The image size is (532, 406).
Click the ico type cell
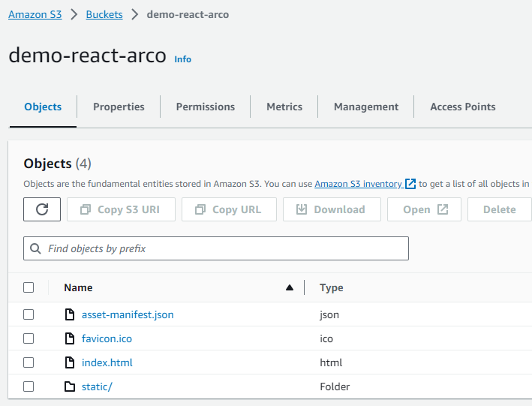coord(326,338)
